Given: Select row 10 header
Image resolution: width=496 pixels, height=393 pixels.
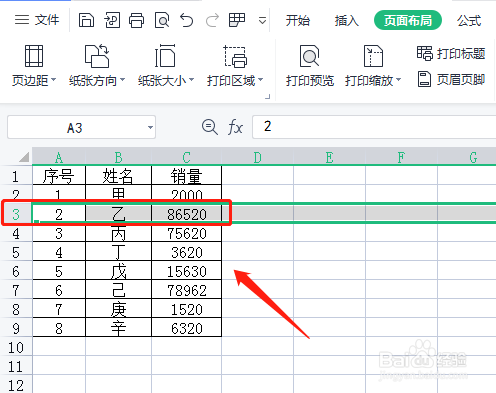Looking at the screenshot, I should pos(16,348).
